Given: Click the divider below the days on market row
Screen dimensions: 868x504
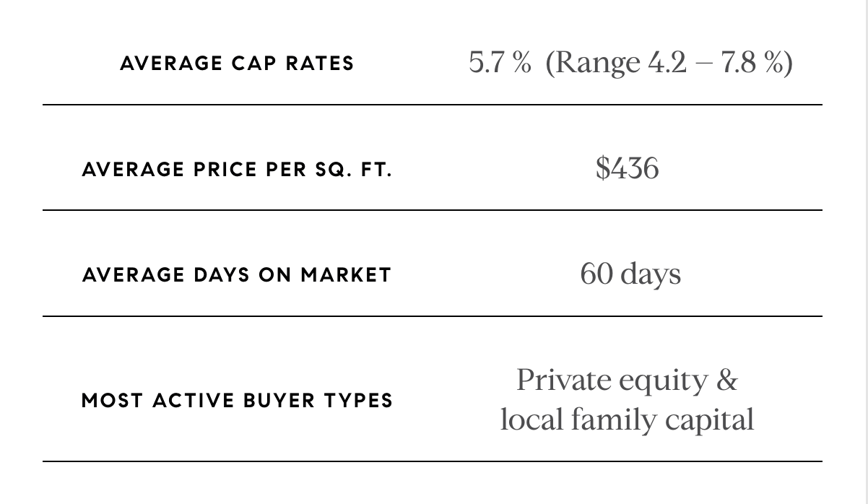Looking at the screenshot, I should pyautogui.click(x=432, y=316).
